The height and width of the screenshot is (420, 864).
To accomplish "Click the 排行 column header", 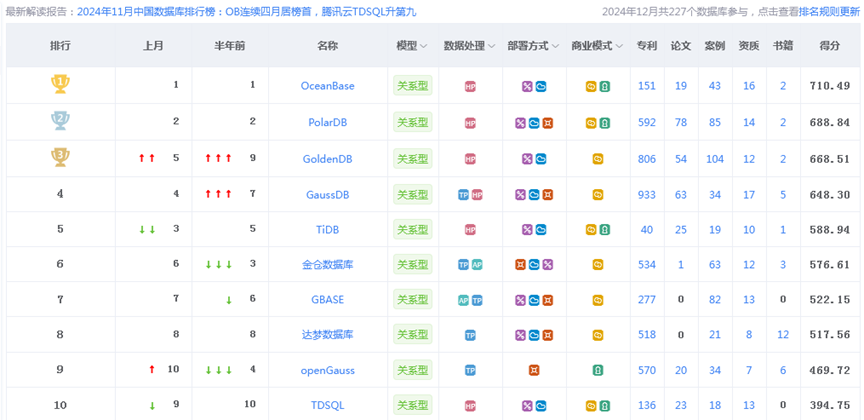I will [x=60, y=46].
